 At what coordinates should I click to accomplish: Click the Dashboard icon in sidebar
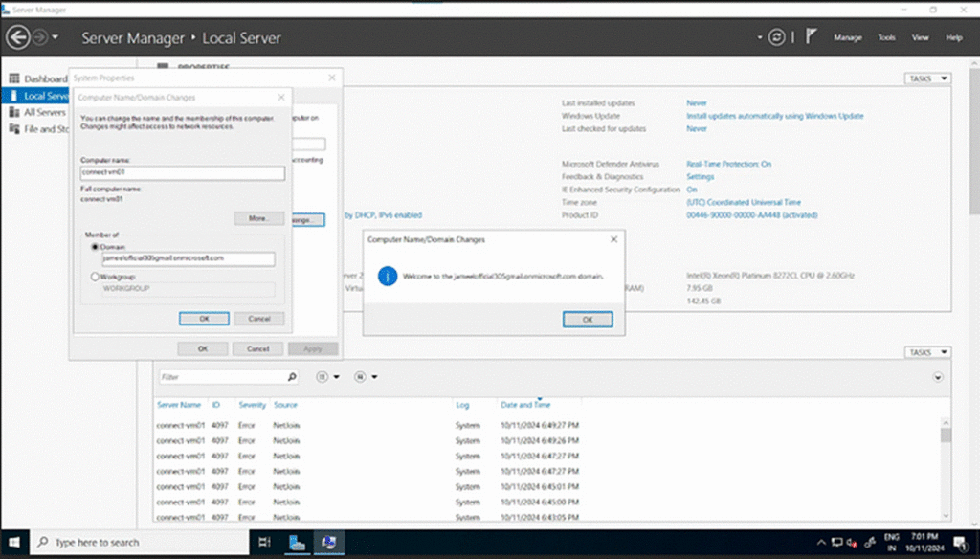coord(14,78)
